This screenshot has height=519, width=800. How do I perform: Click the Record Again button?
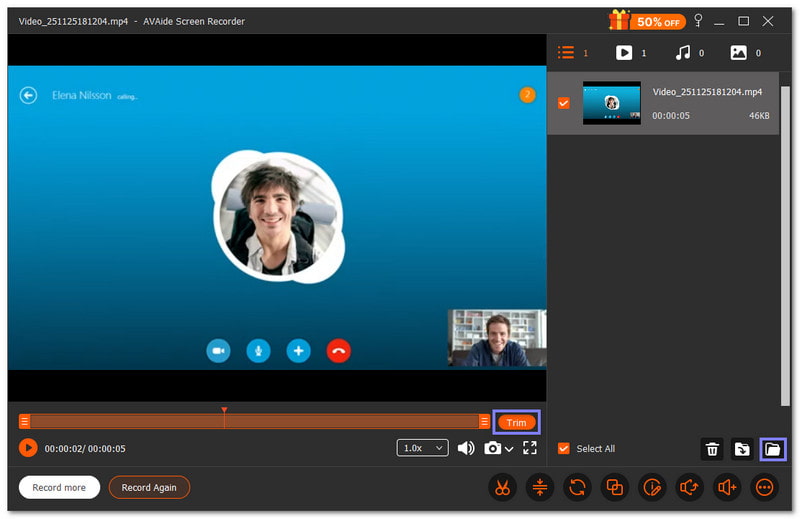pos(149,487)
